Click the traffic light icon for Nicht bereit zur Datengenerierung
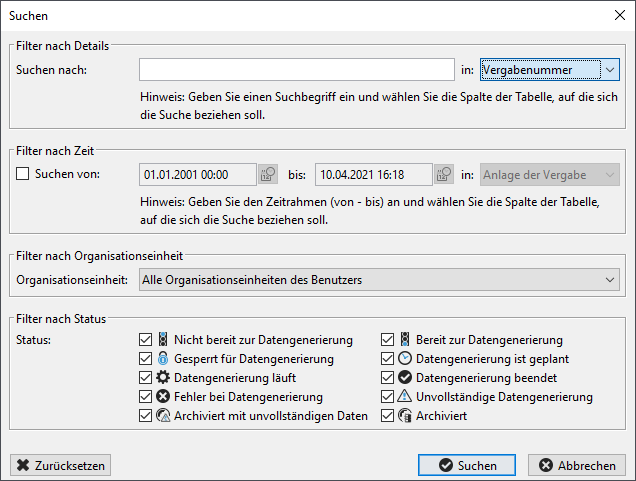This screenshot has width=636, height=481. coord(163,339)
